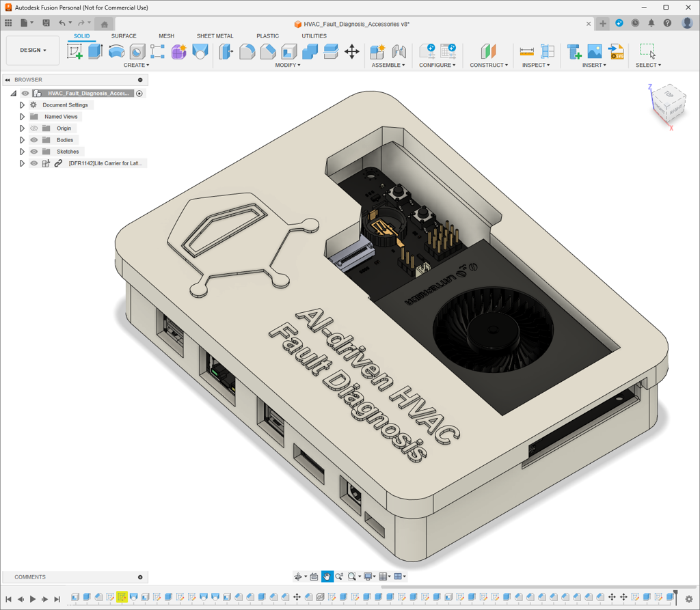The image size is (700, 610).
Task: Open the Construct menu
Action: [489, 66]
